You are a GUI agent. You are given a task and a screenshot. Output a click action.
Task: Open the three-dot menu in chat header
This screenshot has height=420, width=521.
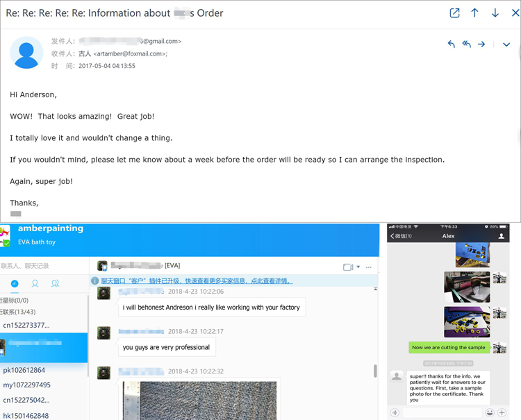pyautogui.click(x=369, y=267)
